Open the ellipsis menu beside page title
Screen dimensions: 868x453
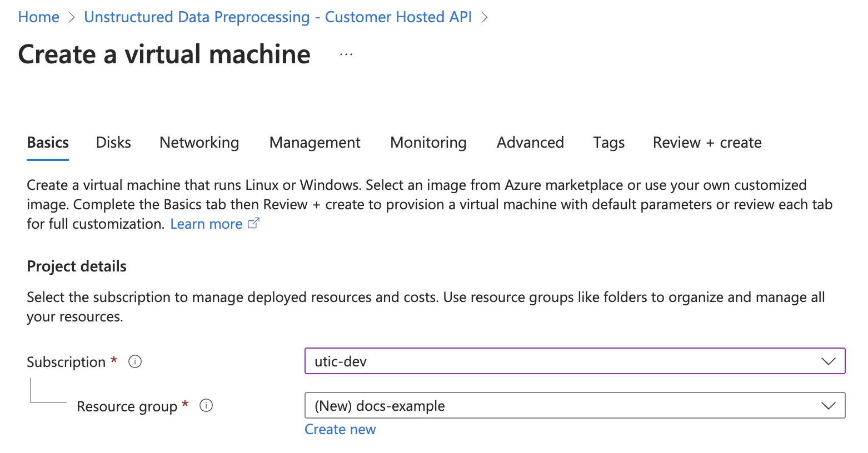(x=346, y=54)
